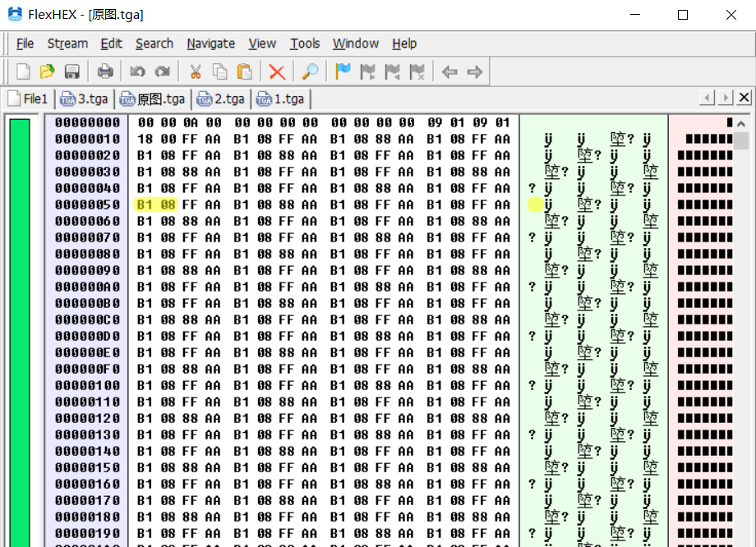The height and width of the screenshot is (547, 756).
Task: Open the View menu
Action: point(262,44)
